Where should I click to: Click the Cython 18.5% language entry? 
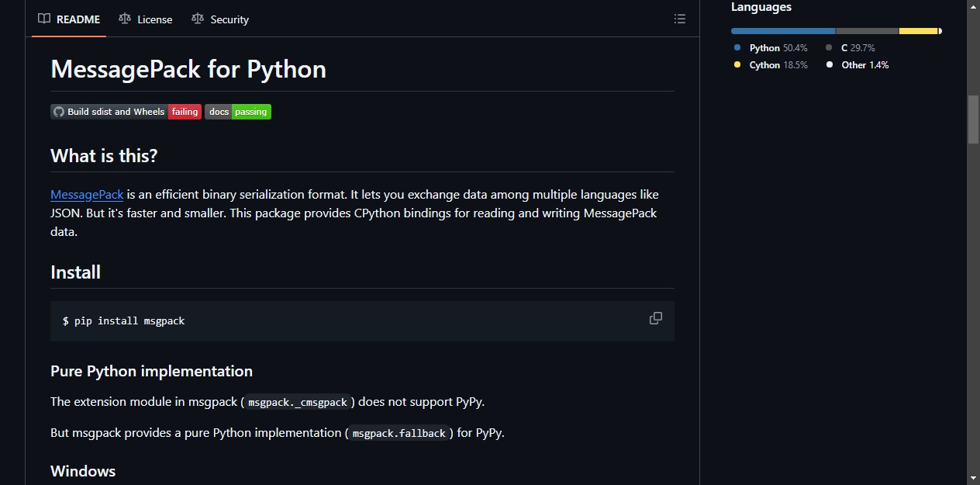771,65
